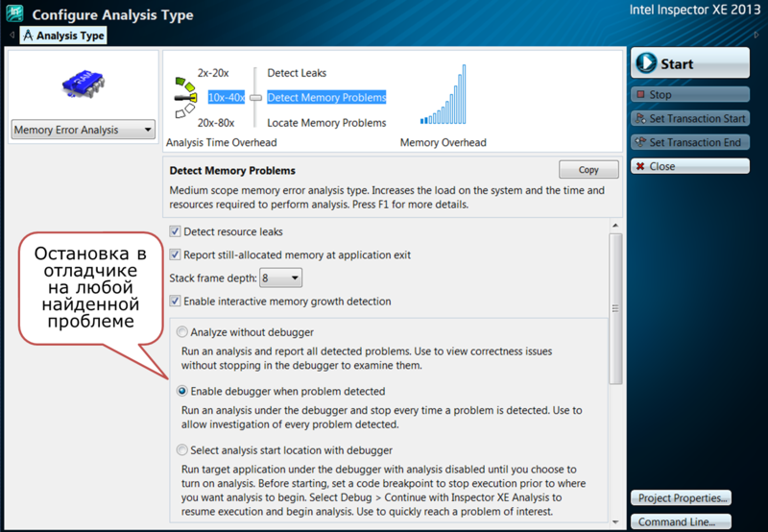Click the Memory Overhead label
Screen dimensions: 768x532
[x=444, y=142]
